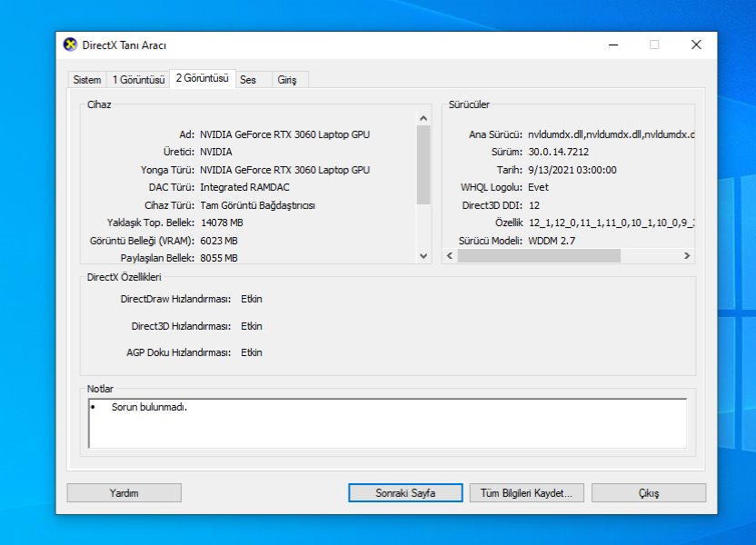Click the Sorun bulunmadı note text
Image resolution: width=756 pixels, height=545 pixels.
(x=149, y=407)
